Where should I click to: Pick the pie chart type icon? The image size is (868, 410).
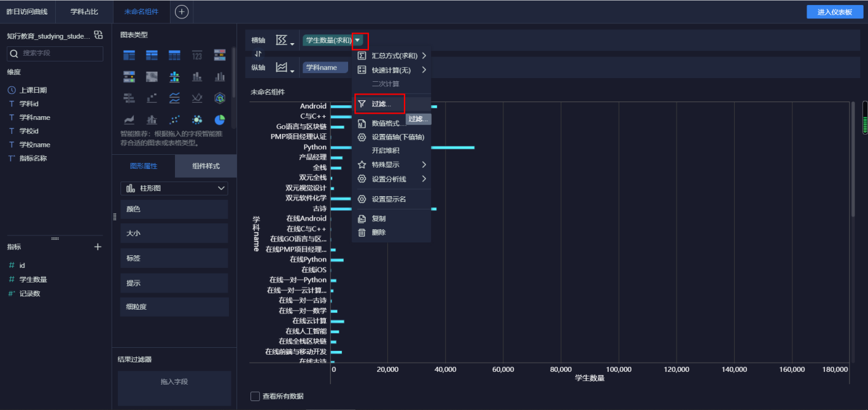[220, 119]
